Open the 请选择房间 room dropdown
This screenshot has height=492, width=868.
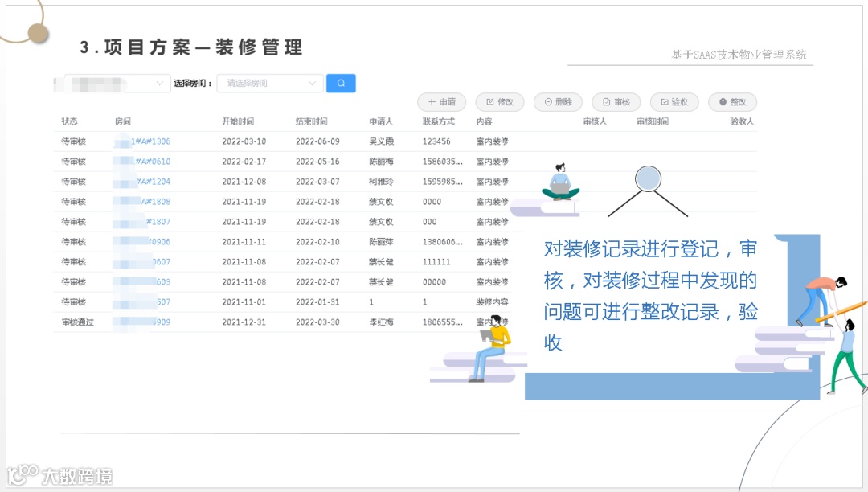270,83
